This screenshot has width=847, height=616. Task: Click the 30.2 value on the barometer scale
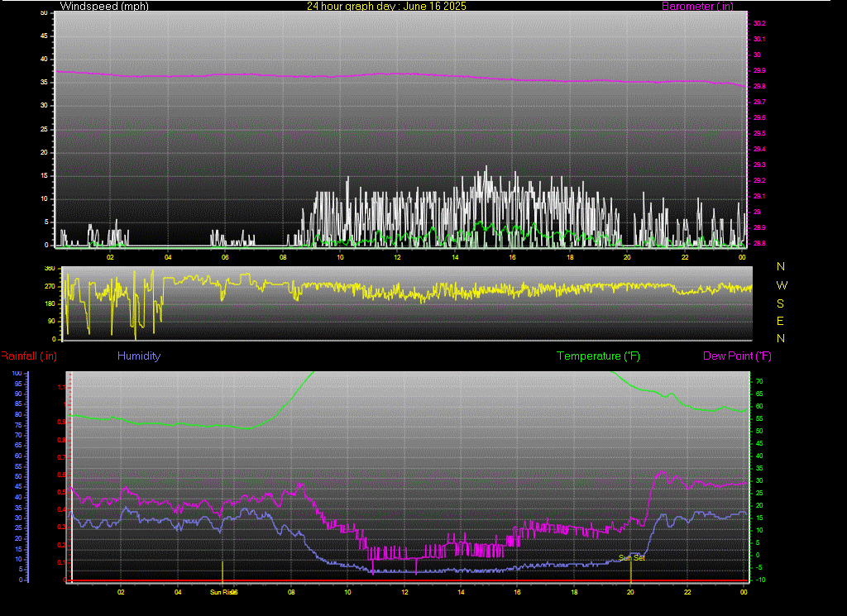point(759,23)
